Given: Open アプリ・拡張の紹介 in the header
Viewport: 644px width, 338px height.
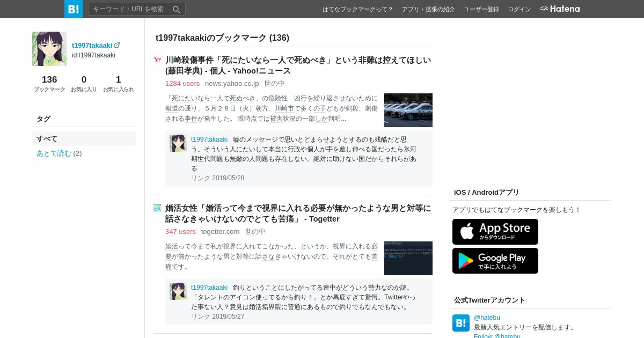Looking at the screenshot, I should (x=428, y=9).
